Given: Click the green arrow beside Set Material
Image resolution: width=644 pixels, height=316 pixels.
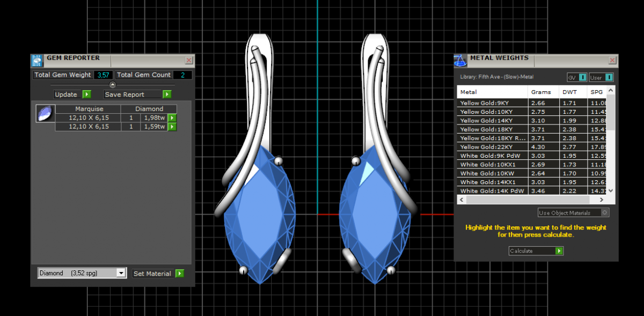Looking at the screenshot, I should pyautogui.click(x=180, y=274).
